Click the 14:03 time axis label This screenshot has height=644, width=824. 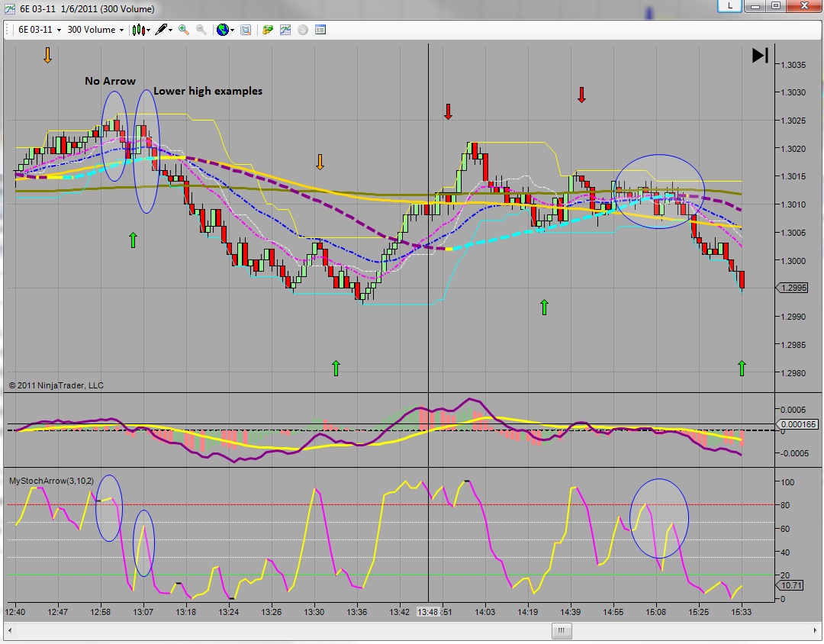click(484, 612)
